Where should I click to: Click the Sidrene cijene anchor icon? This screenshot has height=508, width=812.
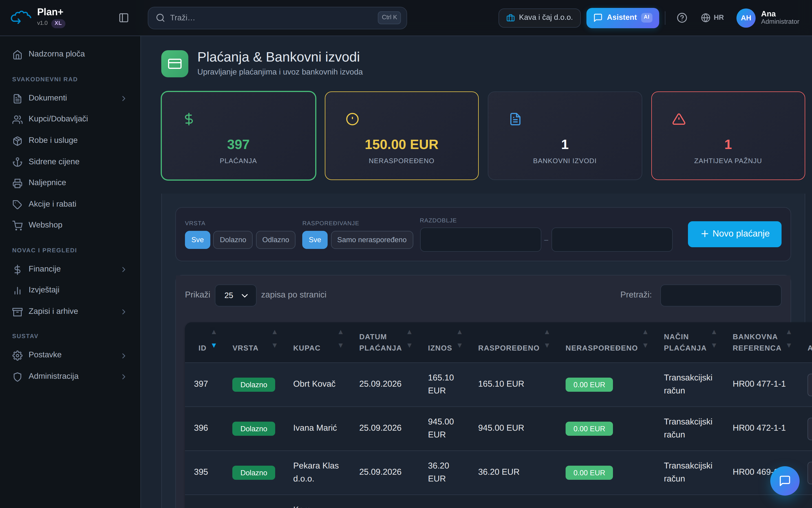[x=17, y=162]
